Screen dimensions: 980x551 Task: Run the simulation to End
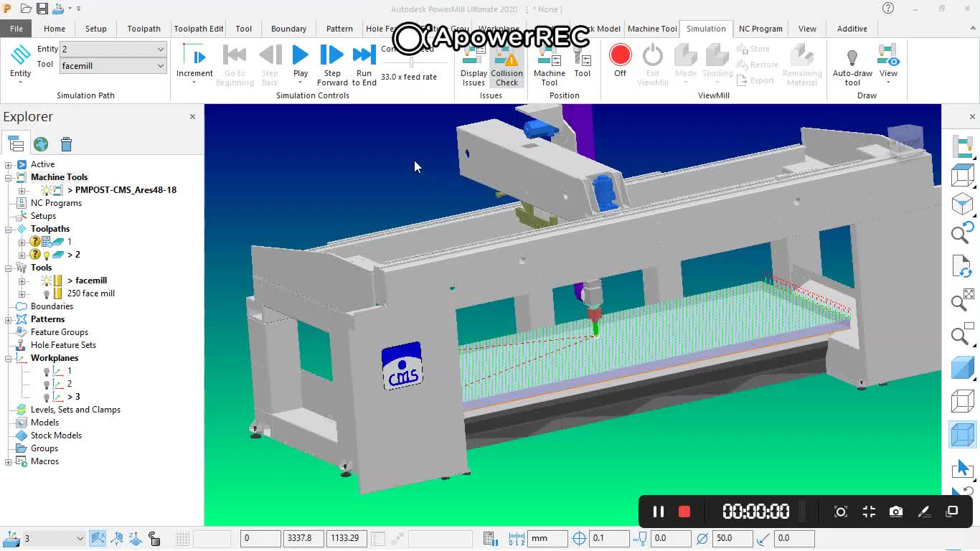pyautogui.click(x=364, y=65)
